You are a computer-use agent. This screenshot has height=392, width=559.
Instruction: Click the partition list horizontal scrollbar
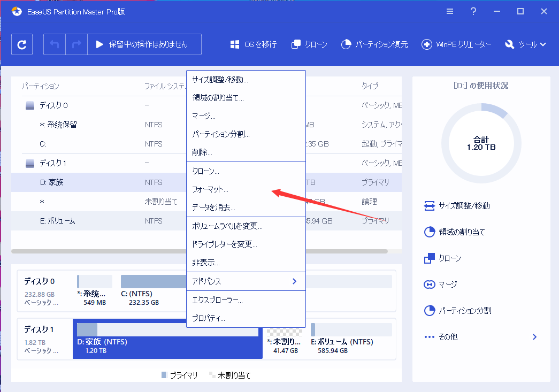pyautogui.click(x=200, y=251)
